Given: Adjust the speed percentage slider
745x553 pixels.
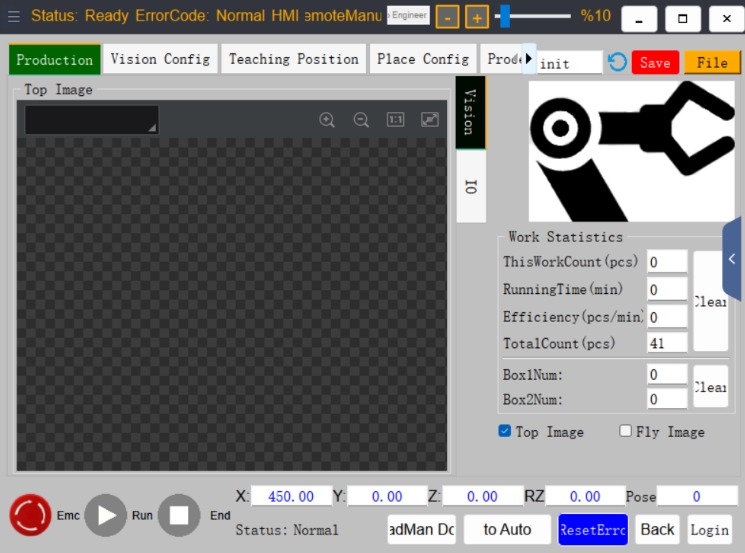Looking at the screenshot, I should coord(505,16).
